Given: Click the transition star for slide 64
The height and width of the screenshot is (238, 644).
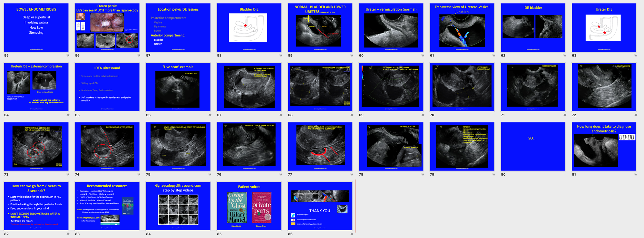Looking at the screenshot, I should (x=68, y=115).
